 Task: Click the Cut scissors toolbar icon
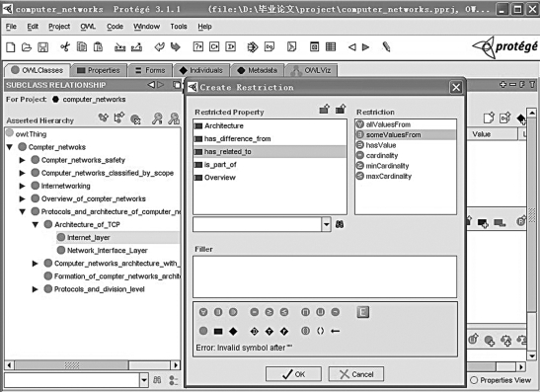coord(65,46)
